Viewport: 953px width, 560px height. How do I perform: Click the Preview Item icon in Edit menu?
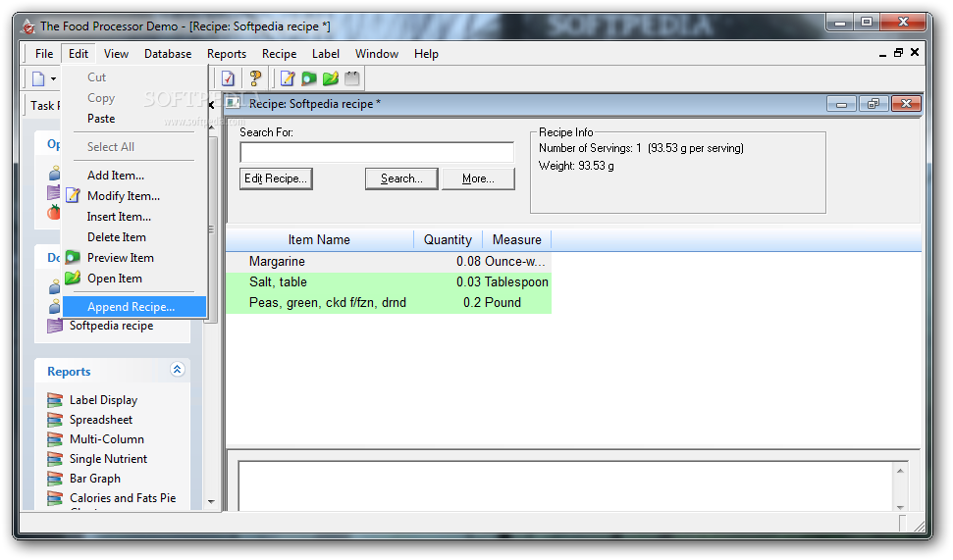pos(73,258)
